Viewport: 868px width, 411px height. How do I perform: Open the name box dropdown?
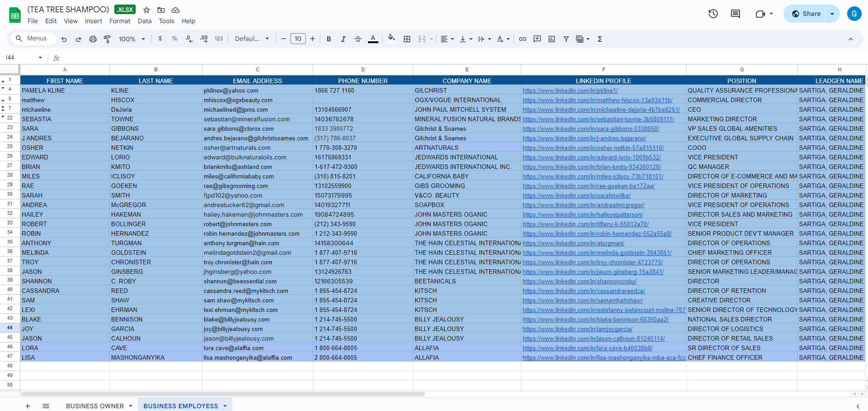coord(40,58)
